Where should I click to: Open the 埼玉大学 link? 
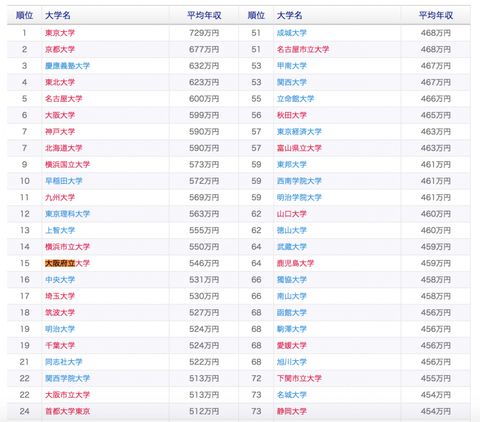pyautogui.click(x=60, y=296)
